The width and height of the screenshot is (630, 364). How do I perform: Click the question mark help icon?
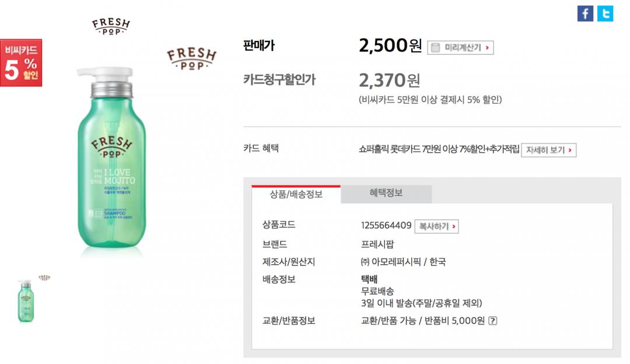click(492, 320)
